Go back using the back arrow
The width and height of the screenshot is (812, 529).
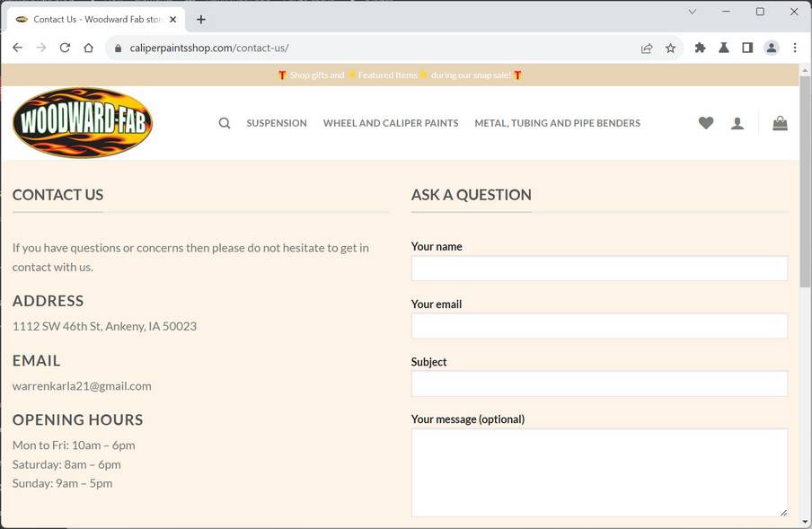click(x=17, y=48)
